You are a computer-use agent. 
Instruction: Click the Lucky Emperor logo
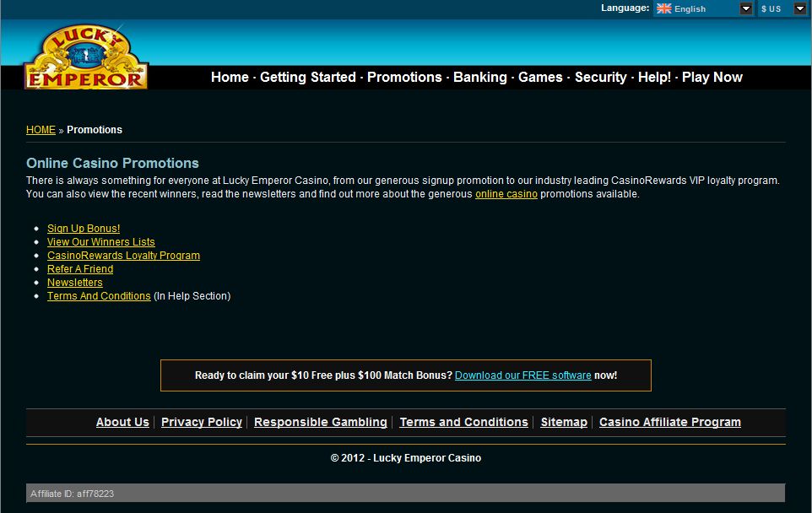(x=86, y=57)
